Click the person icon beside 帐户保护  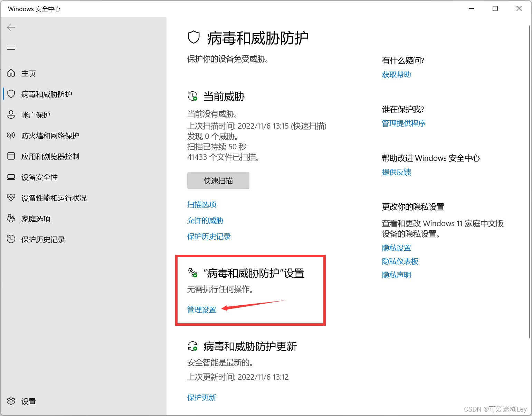click(x=11, y=114)
